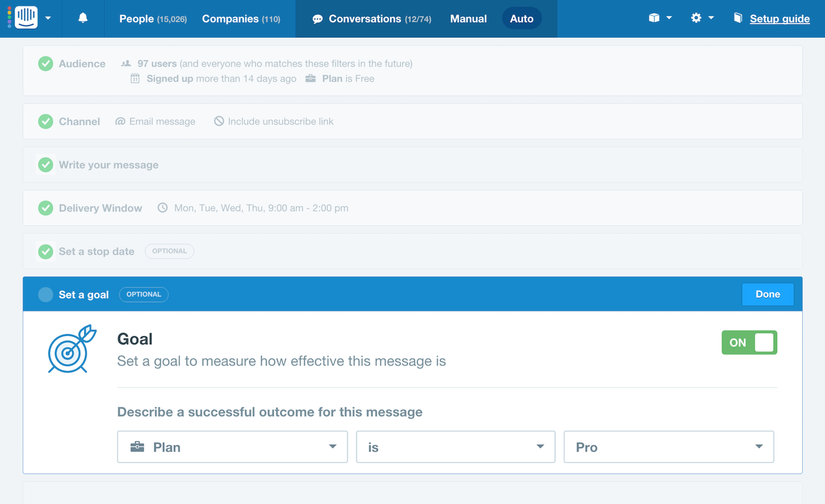Click the users group icon in Audience

click(x=126, y=63)
